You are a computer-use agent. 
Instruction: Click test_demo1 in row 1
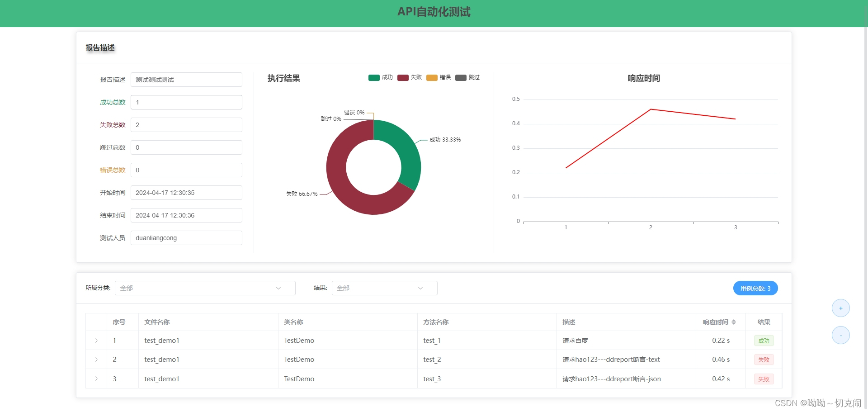162,341
